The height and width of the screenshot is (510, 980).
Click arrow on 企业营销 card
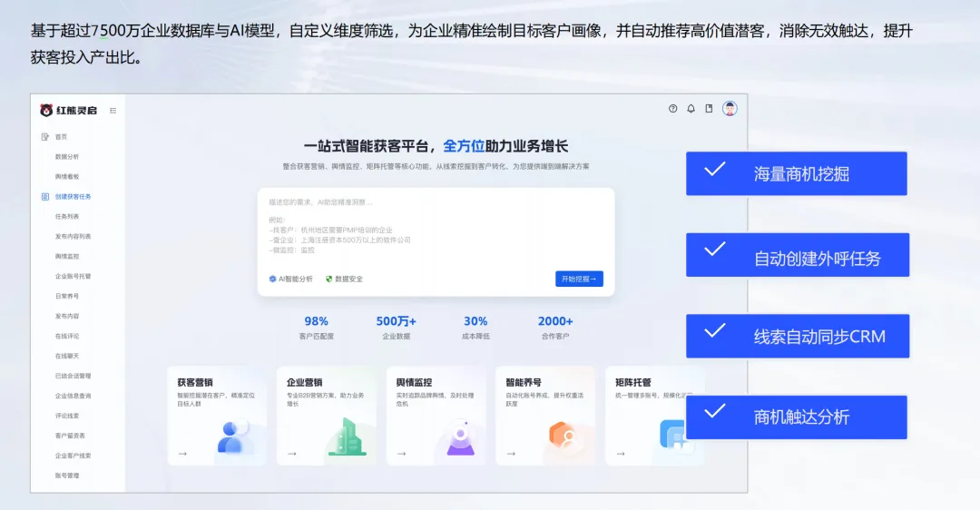pos(292,454)
